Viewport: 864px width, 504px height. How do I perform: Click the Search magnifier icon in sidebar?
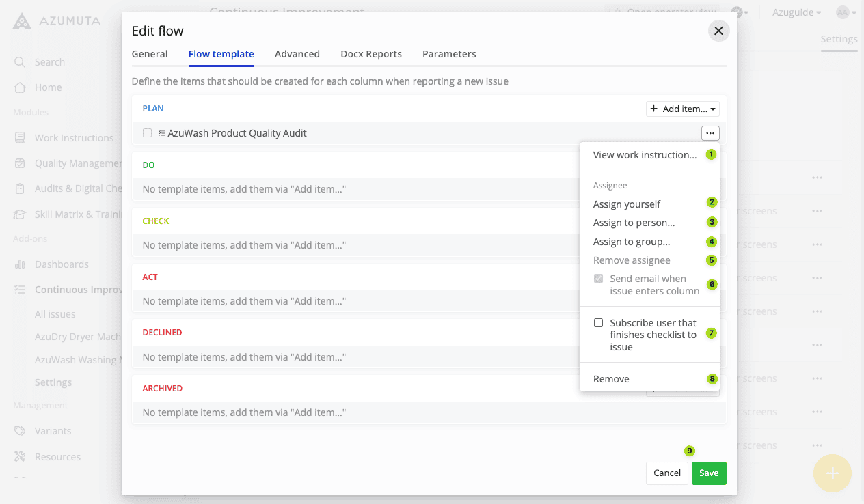(21, 62)
